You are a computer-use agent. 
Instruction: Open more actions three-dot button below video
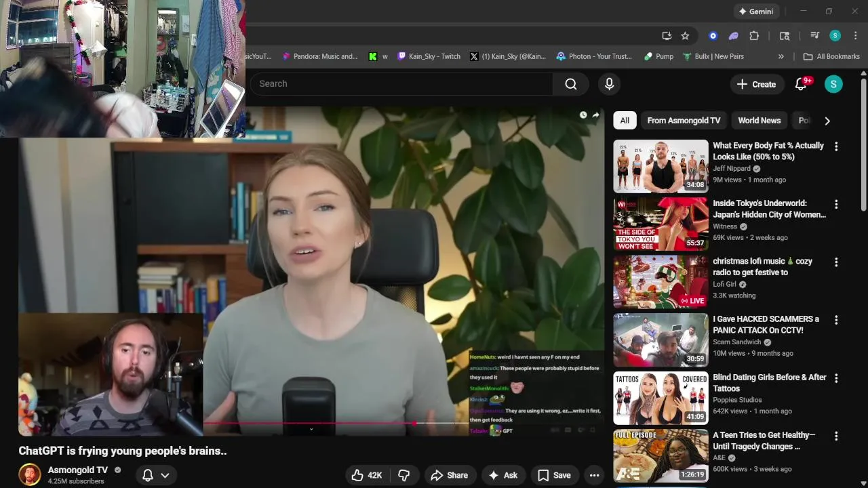pyautogui.click(x=594, y=475)
